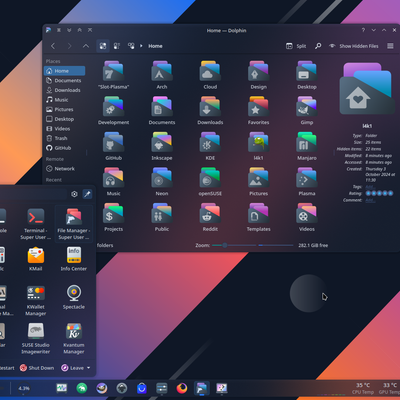Select the openSUSE folder icon
This screenshot has height=400, width=400.
click(210, 178)
